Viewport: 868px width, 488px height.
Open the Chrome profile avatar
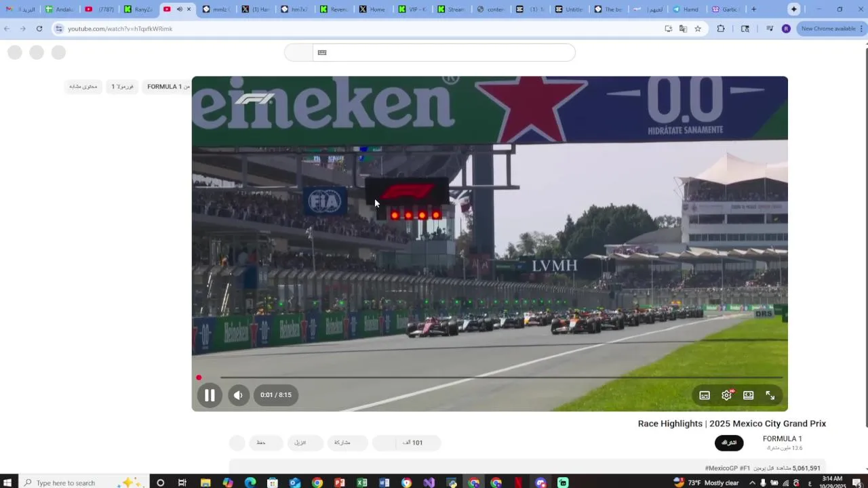point(786,28)
